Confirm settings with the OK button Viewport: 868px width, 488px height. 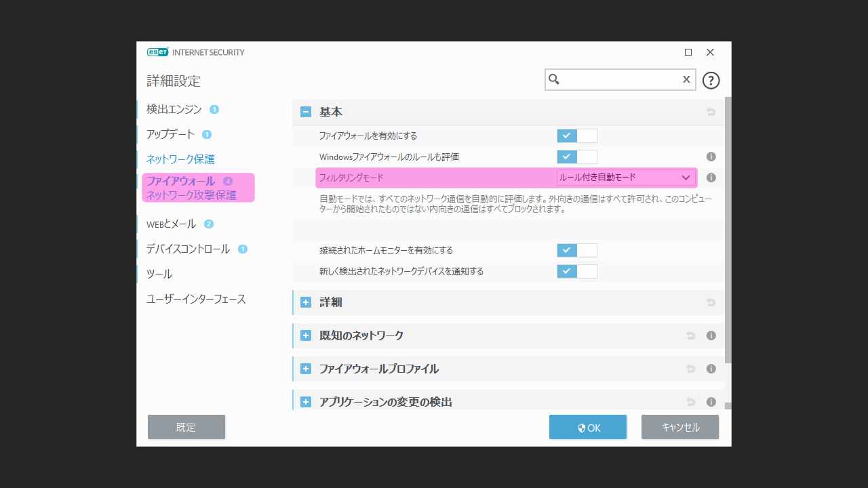(587, 427)
